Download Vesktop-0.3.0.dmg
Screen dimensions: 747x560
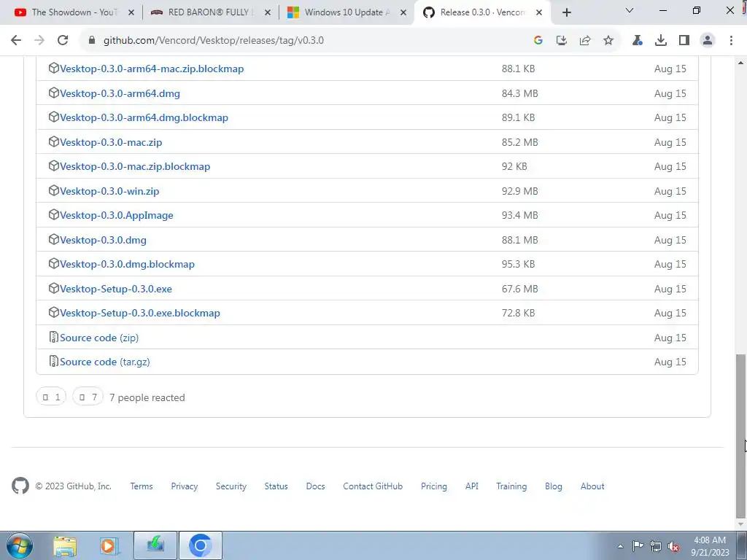(x=103, y=240)
